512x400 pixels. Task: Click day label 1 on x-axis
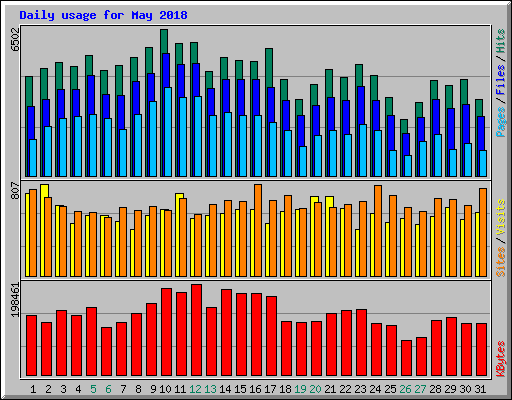33,389
